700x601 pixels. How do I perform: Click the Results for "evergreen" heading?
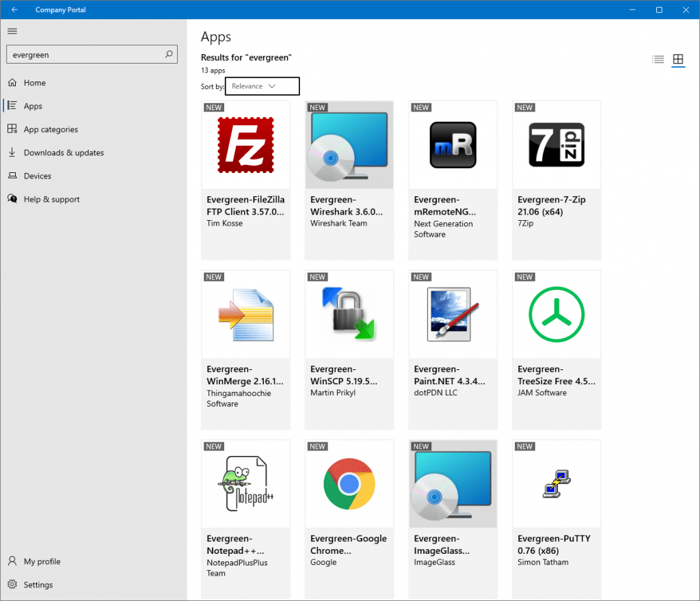point(246,57)
